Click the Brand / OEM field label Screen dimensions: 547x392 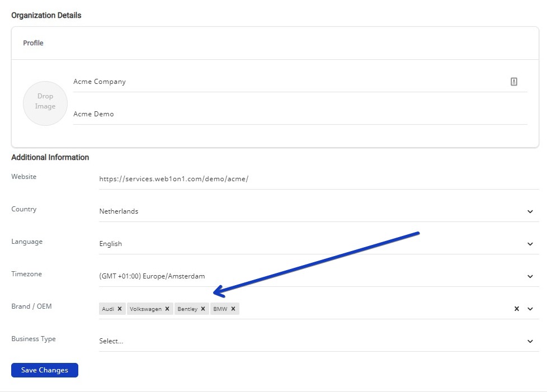31,306
